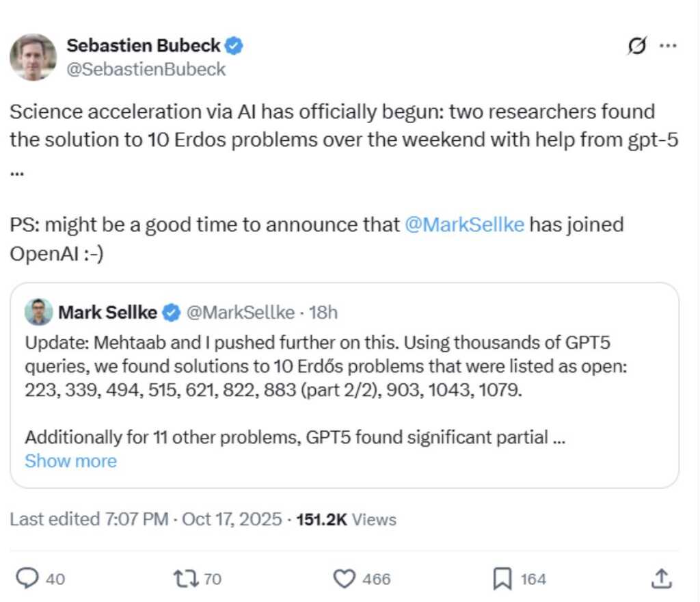The width and height of the screenshot is (700, 602).
Task: View edit history via Last edited timestamp
Action: click(x=146, y=519)
